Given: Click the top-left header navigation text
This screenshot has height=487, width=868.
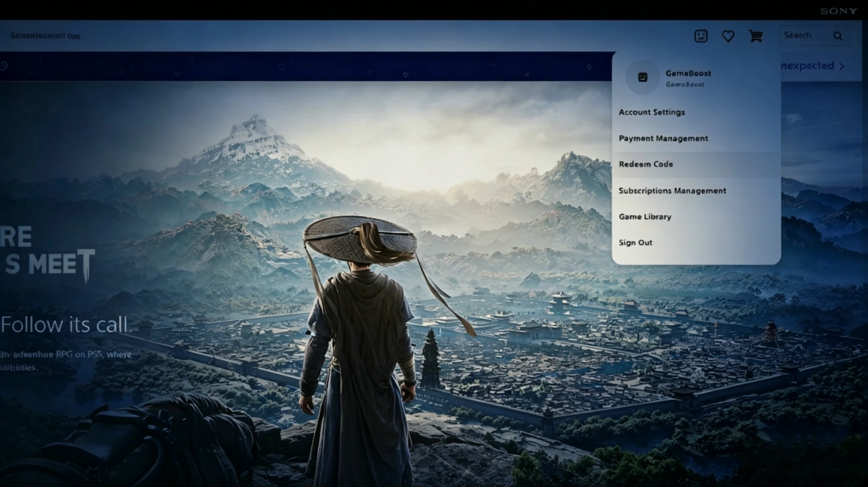Looking at the screenshot, I should (x=45, y=36).
